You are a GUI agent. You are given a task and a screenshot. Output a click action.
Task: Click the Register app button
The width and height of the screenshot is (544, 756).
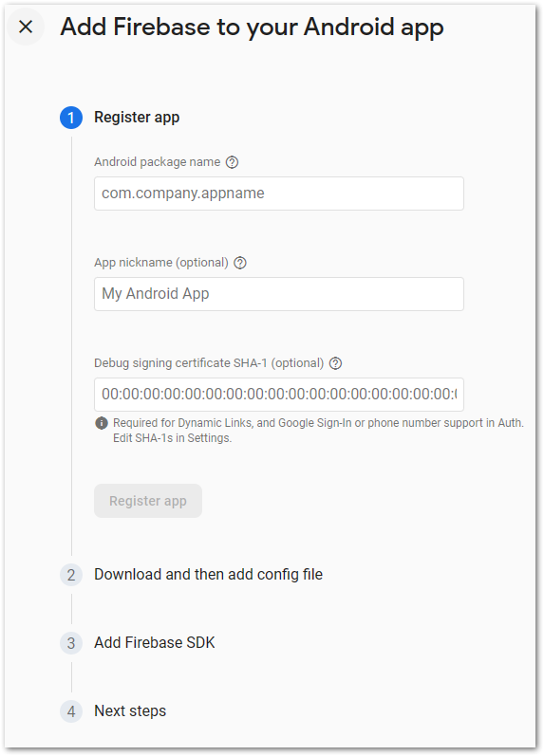(x=148, y=501)
